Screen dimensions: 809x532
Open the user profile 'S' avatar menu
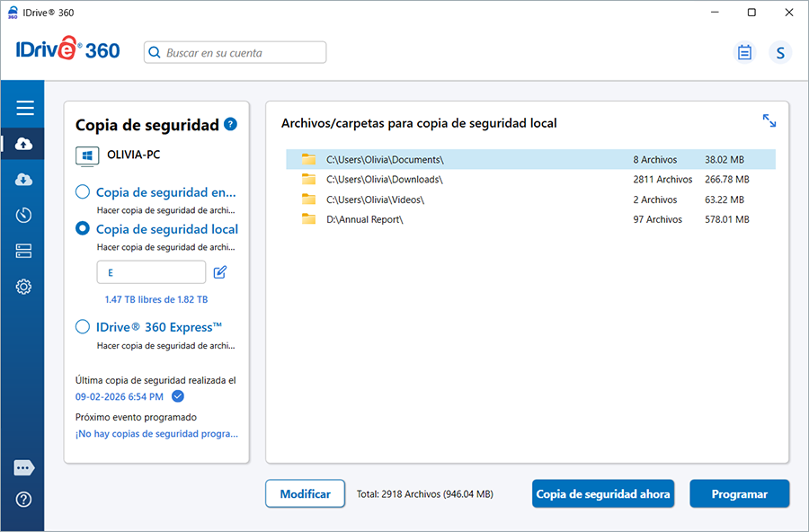(x=780, y=53)
